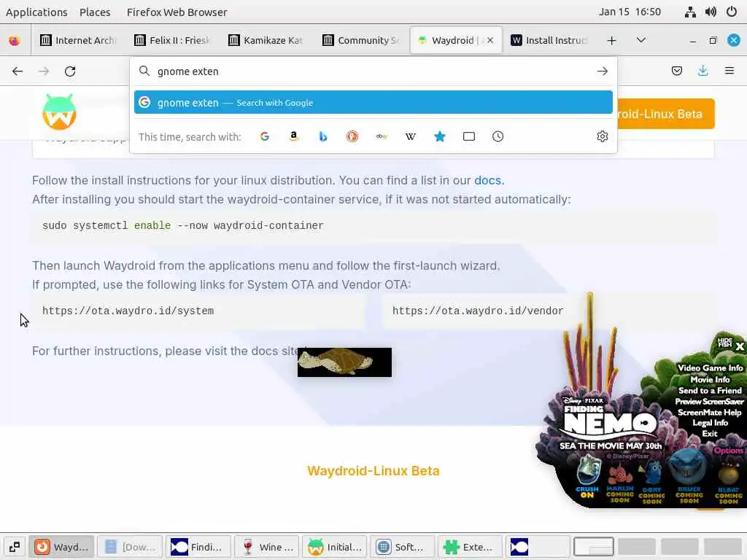Viewport: 747px width, 560px height.
Task: Reload the current Waydroid page
Action: [x=70, y=71]
